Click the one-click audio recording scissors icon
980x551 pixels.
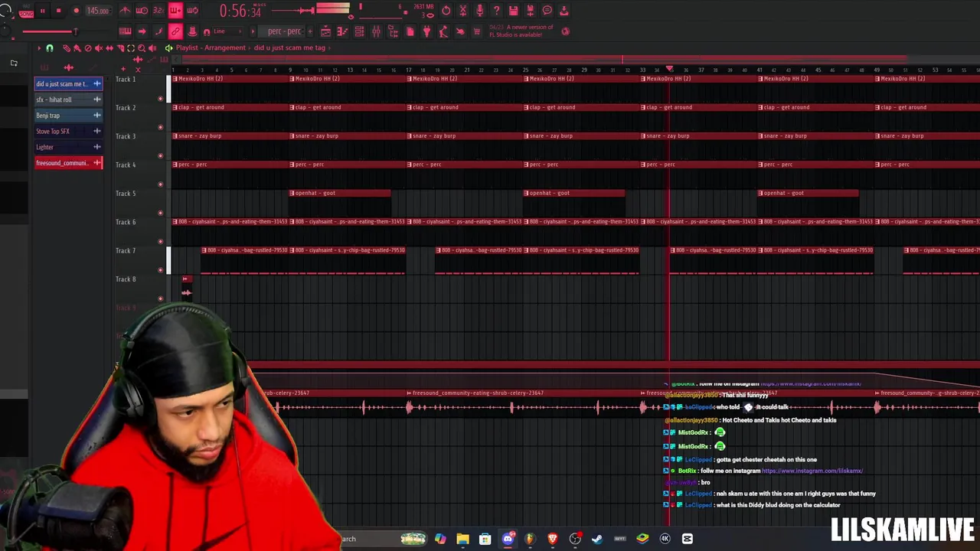tap(462, 10)
